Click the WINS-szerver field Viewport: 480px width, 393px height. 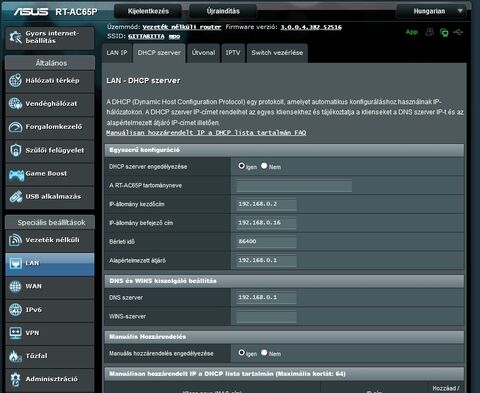pos(266,316)
